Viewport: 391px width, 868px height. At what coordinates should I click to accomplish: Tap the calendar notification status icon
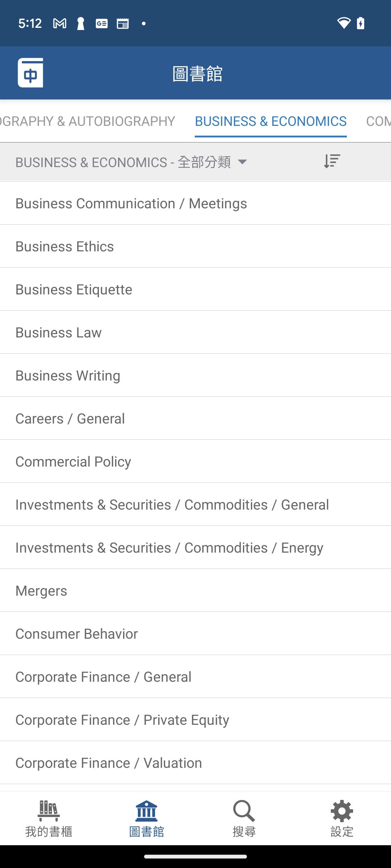click(x=123, y=24)
